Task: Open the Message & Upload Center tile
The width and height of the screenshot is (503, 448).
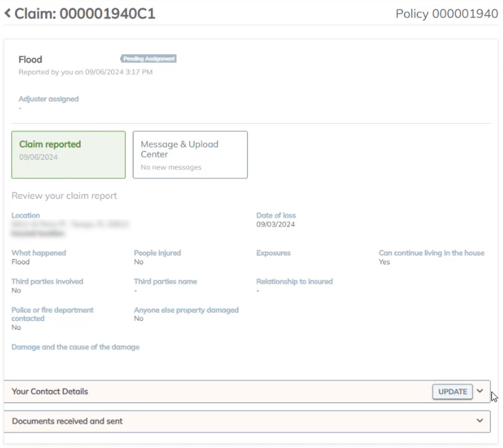Action: (190, 155)
